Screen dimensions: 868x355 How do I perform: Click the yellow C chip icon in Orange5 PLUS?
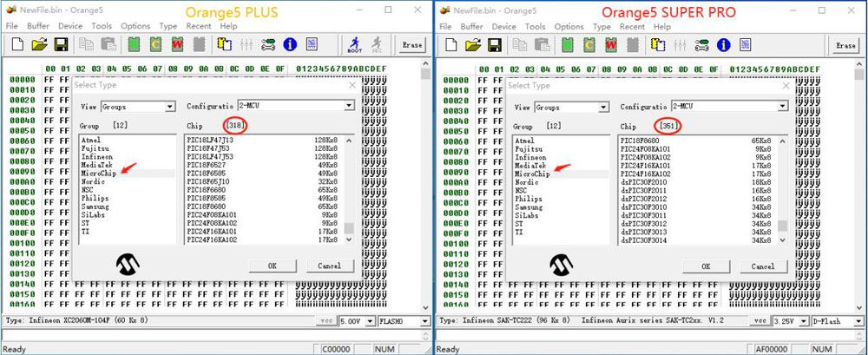click(156, 44)
